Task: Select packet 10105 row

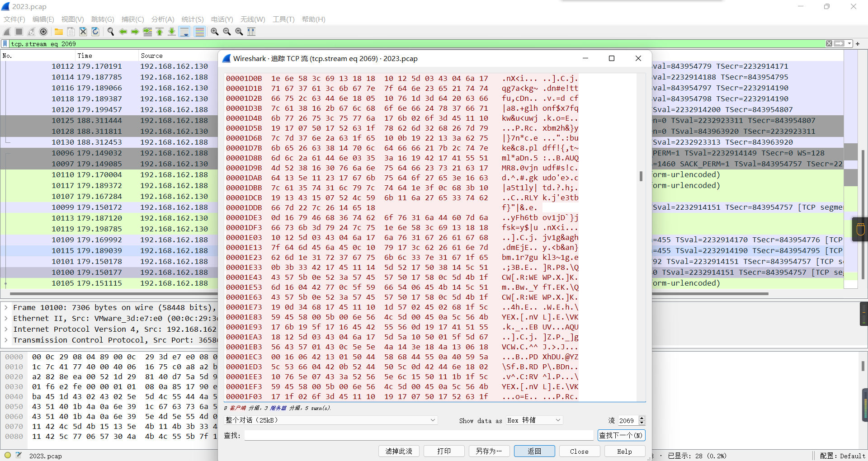Action: (109, 283)
